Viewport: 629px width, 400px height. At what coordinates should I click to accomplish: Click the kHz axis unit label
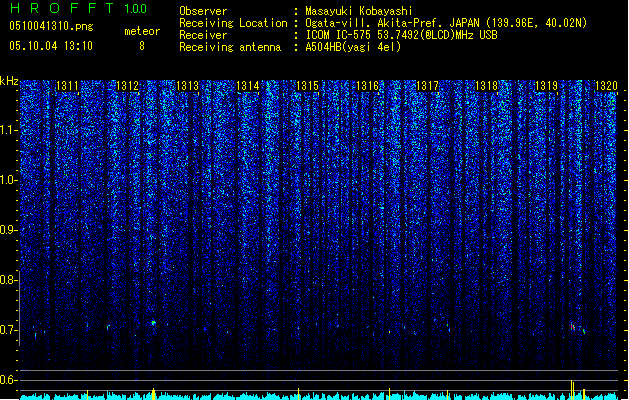click(9, 81)
